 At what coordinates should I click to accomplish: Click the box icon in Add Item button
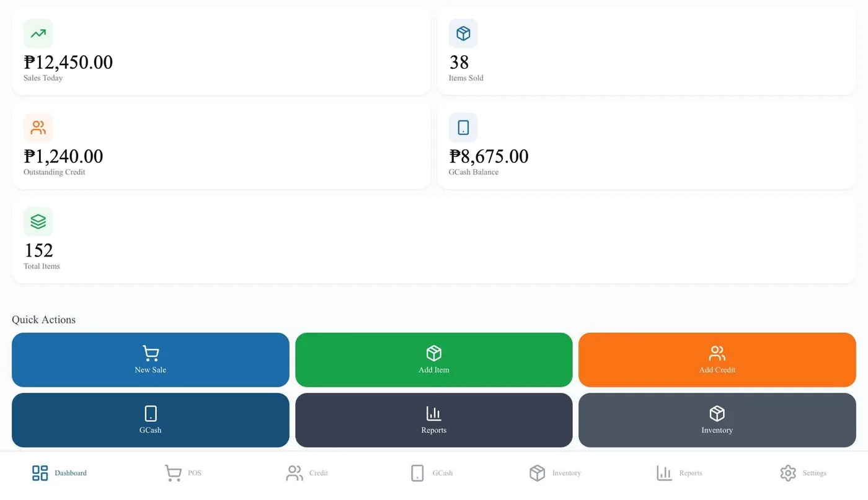click(434, 353)
